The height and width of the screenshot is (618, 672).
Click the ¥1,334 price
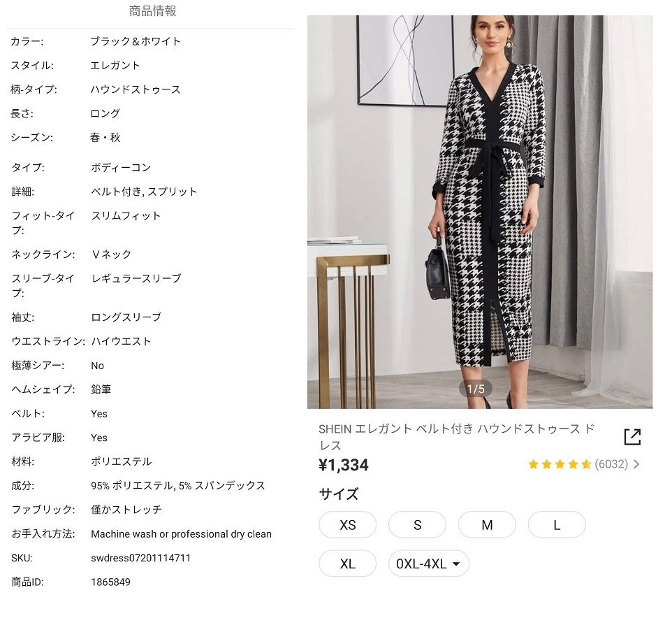click(344, 465)
